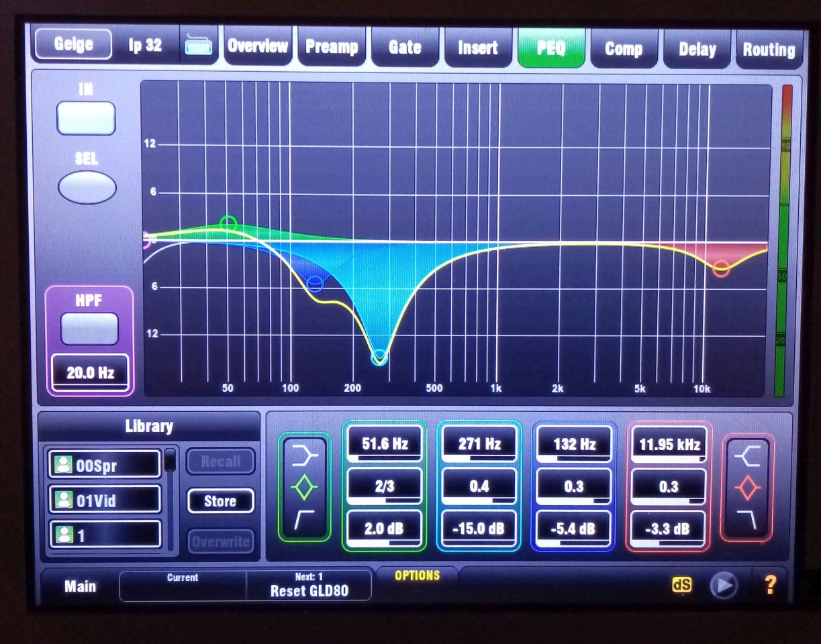Select the -15.0 dB gain field

click(x=479, y=529)
